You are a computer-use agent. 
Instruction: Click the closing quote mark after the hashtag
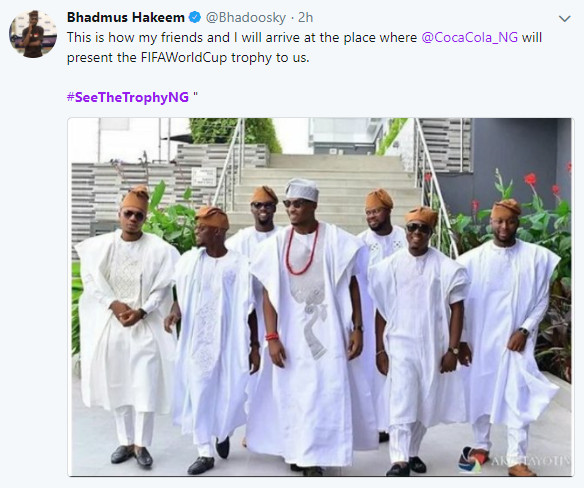[196, 95]
